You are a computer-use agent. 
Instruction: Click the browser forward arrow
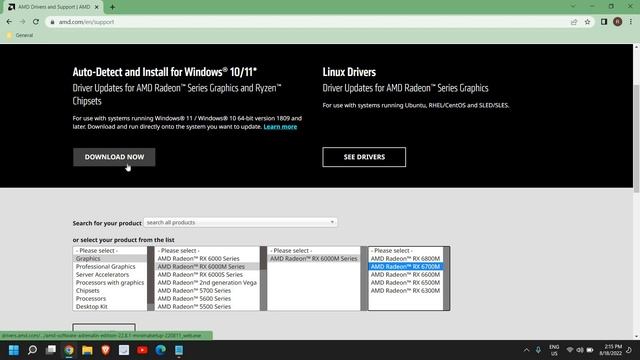point(22,22)
